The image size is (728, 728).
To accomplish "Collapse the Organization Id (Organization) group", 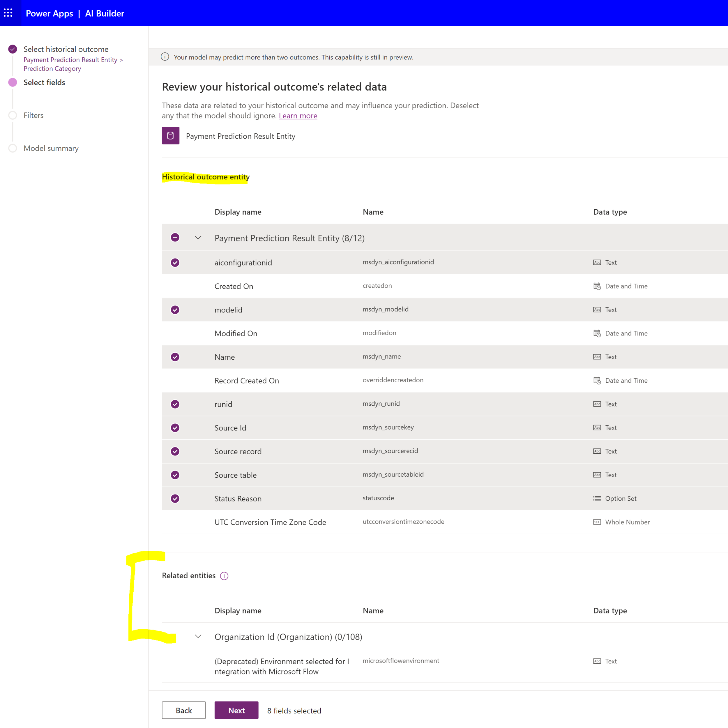I will (x=198, y=637).
